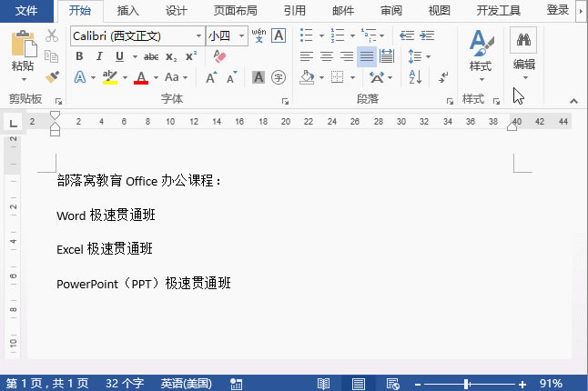Copy selection with the copy icon
This screenshot has width=588, height=391.
51,56
